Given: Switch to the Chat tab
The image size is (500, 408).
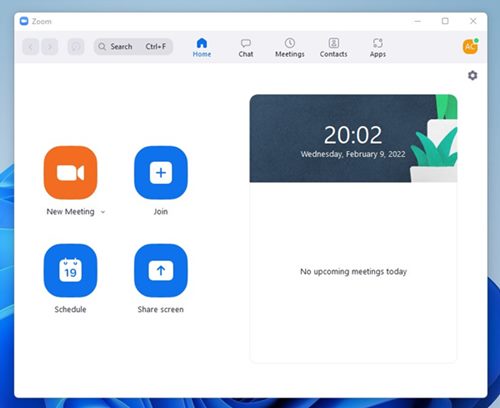Looking at the screenshot, I should pyautogui.click(x=246, y=48).
